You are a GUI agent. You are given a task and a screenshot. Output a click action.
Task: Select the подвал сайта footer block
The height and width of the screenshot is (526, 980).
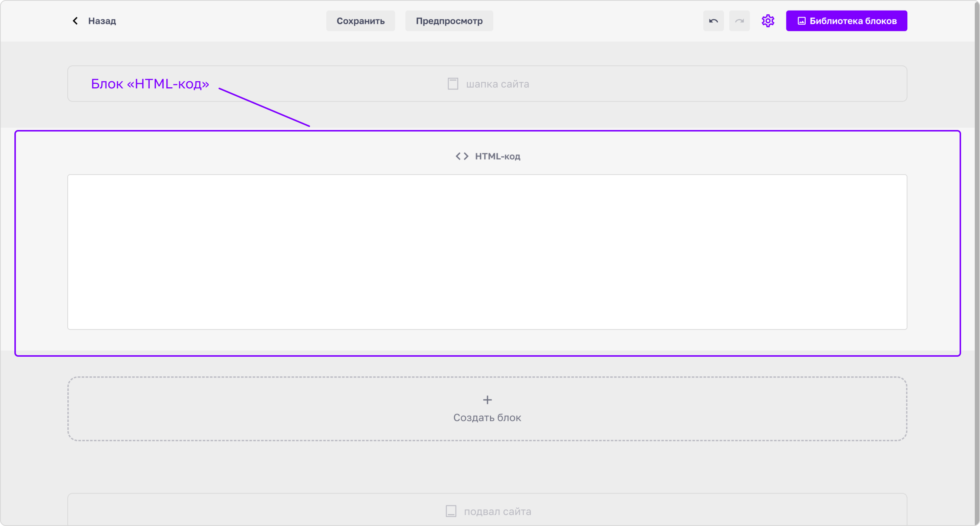487,510
